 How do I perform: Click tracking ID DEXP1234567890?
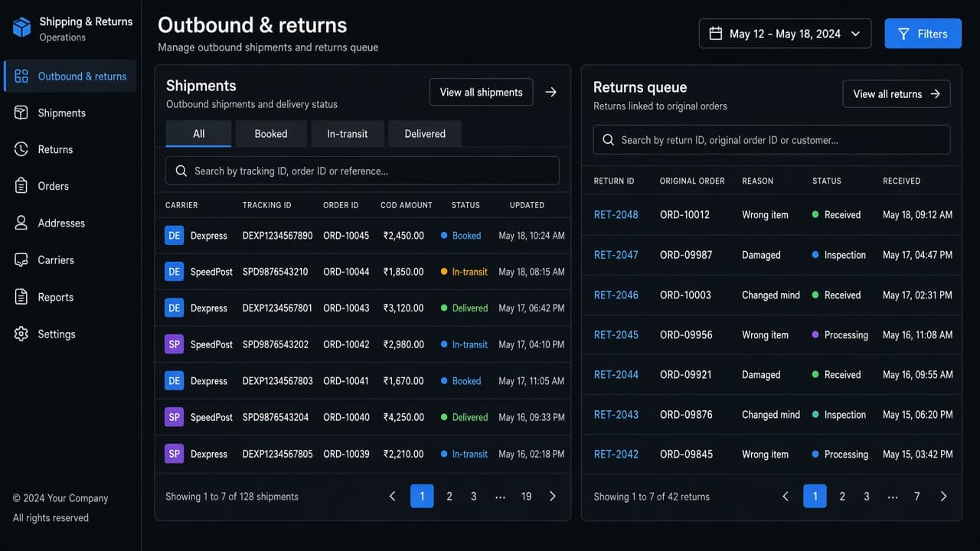pos(278,236)
